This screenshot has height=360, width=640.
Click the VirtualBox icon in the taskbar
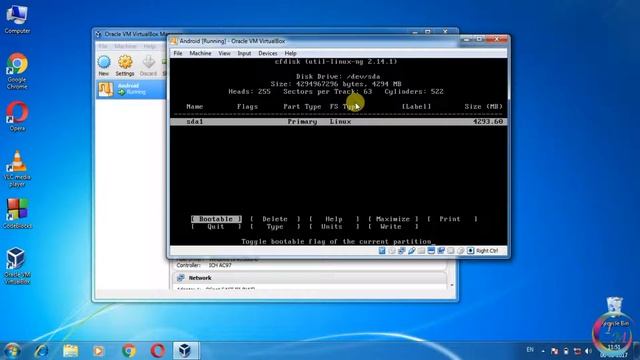pyautogui.click(x=185, y=351)
